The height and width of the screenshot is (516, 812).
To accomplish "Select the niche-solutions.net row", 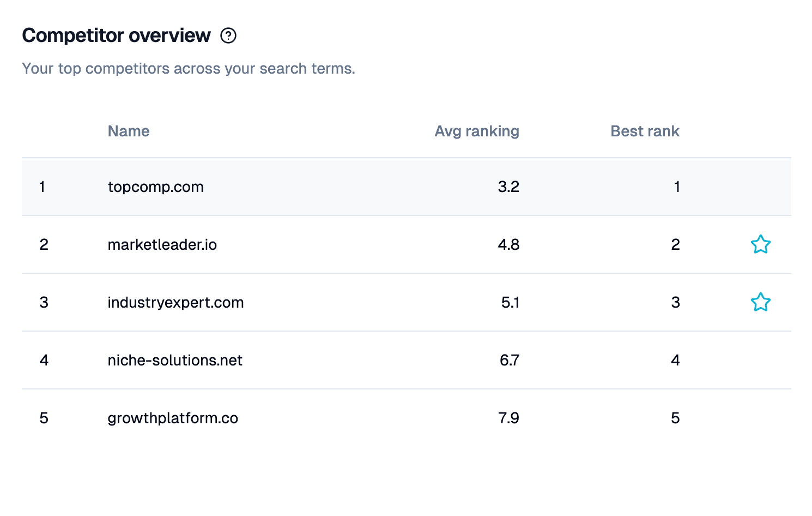I will point(174,360).
